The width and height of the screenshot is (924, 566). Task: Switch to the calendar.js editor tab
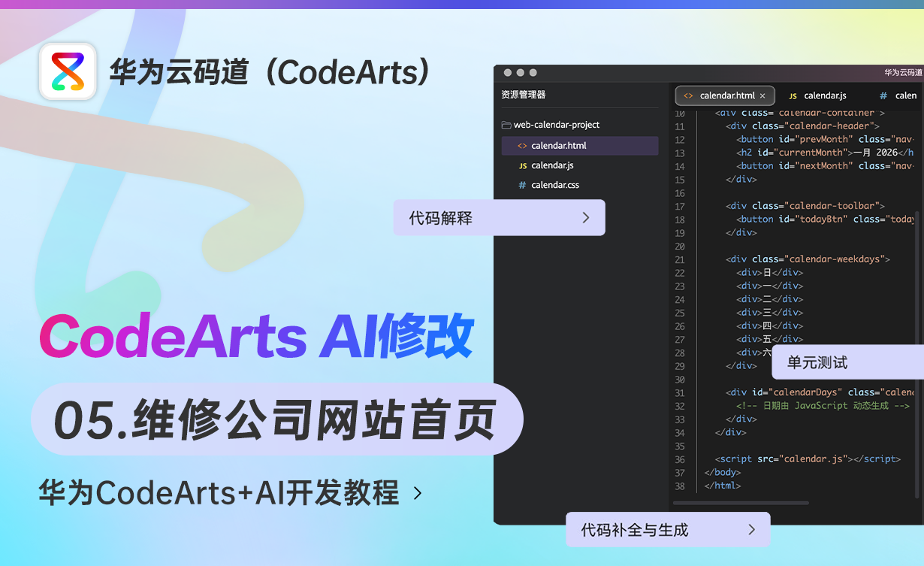[818, 95]
